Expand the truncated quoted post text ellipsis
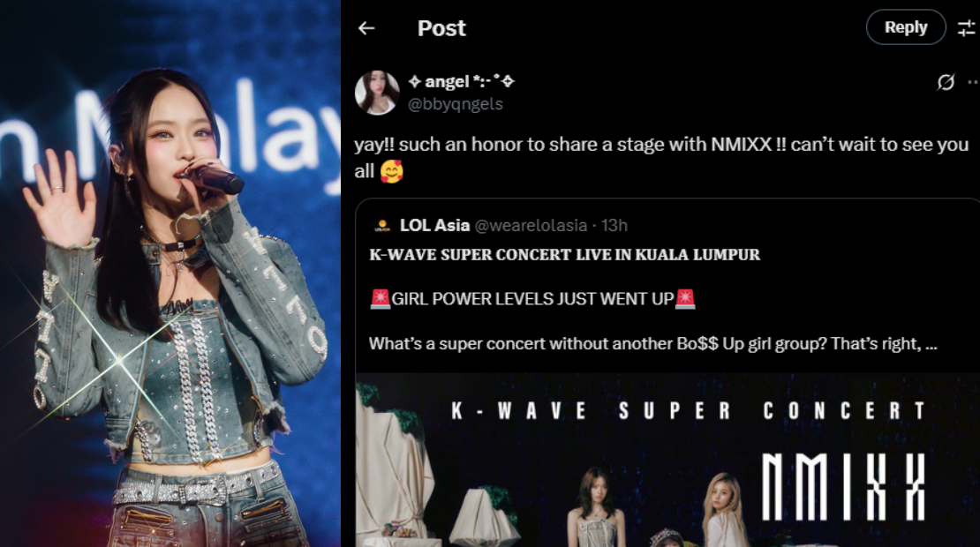The height and width of the screenshot is (547, 980). coord(931,344)
